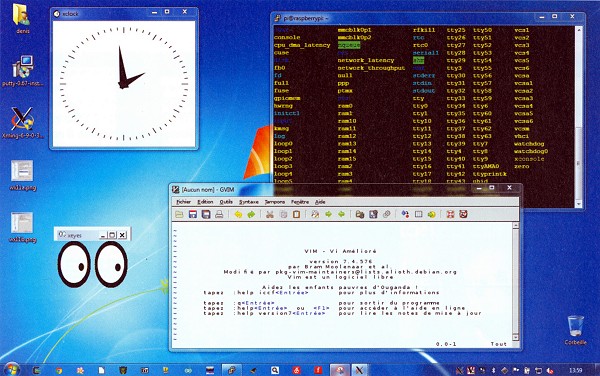Click the PuTTY title bar system icon
Viewport: 600px width, 376px height.
point(277,18)
